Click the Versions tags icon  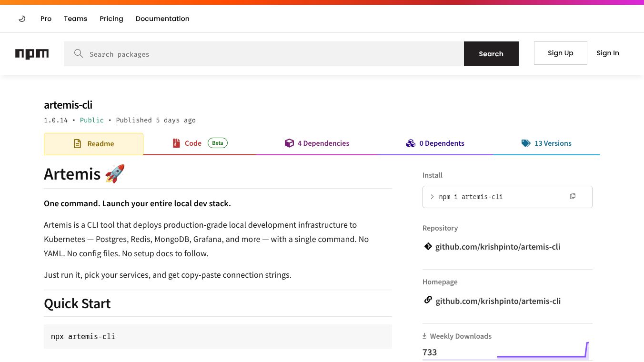tap(526, 143)
